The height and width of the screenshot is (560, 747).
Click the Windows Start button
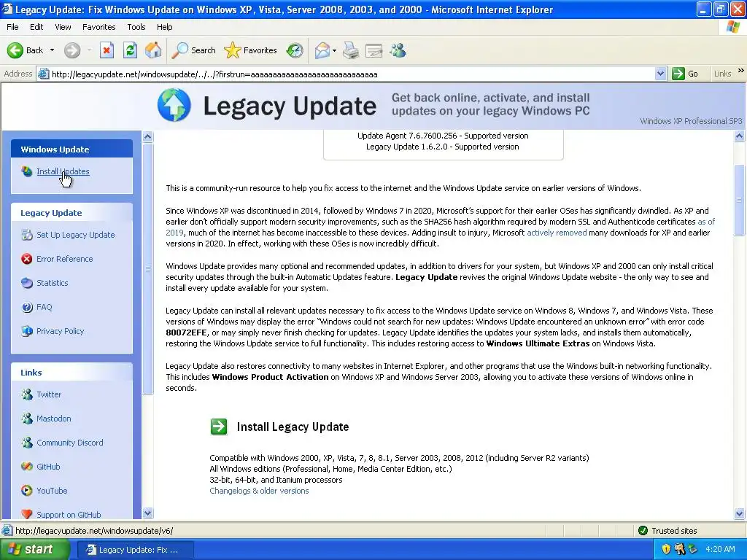[x=34, y=550]
